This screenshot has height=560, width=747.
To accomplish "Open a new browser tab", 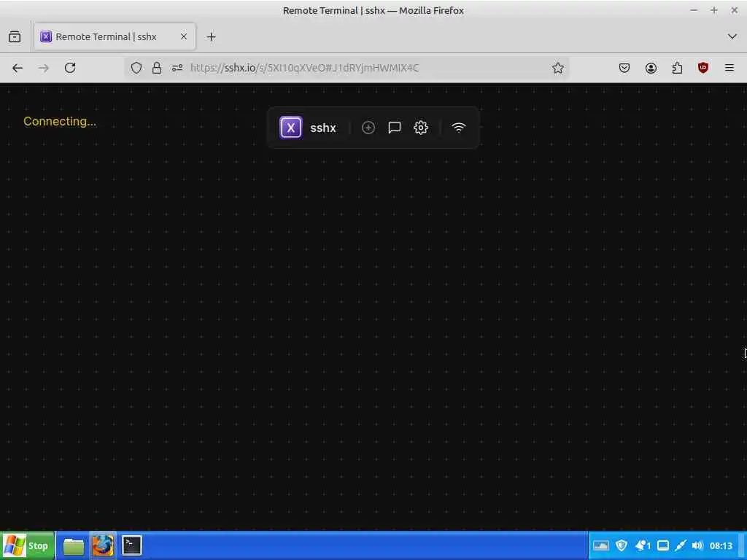I will click(211, 36).
